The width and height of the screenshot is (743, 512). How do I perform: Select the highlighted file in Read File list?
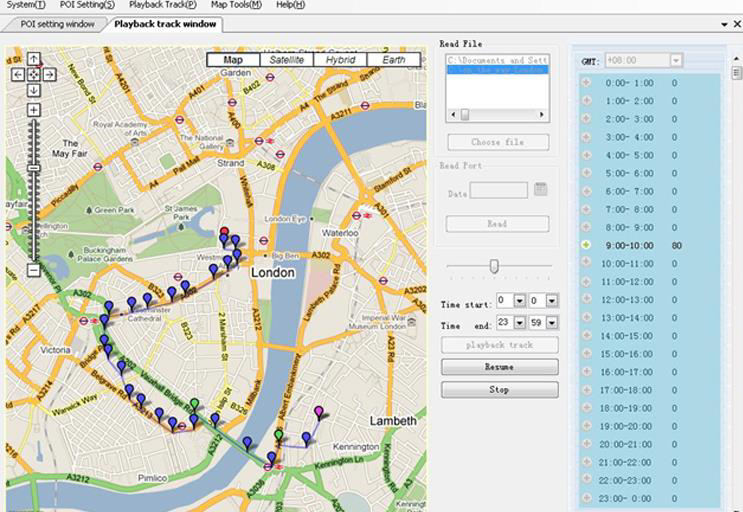coord(498,70)
